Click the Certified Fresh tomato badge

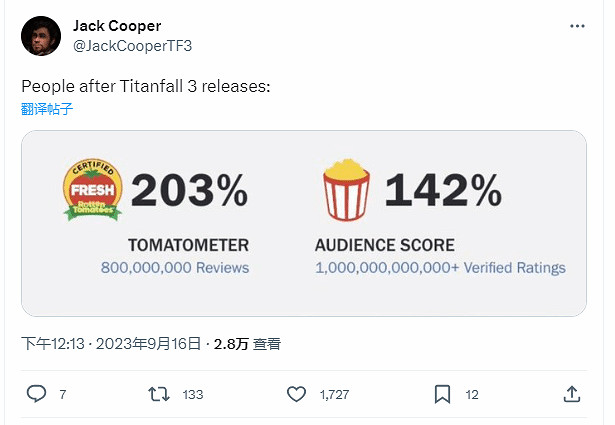93,190
